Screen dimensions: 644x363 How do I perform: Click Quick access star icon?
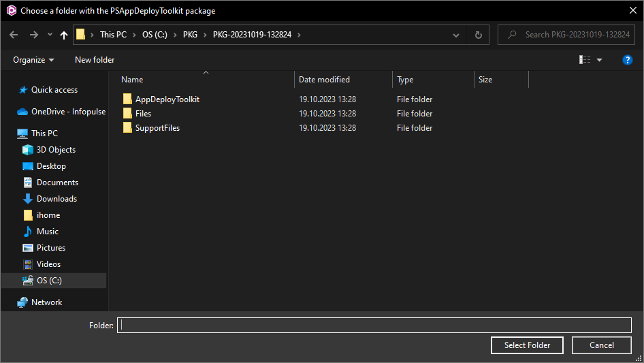click(23, 90)
